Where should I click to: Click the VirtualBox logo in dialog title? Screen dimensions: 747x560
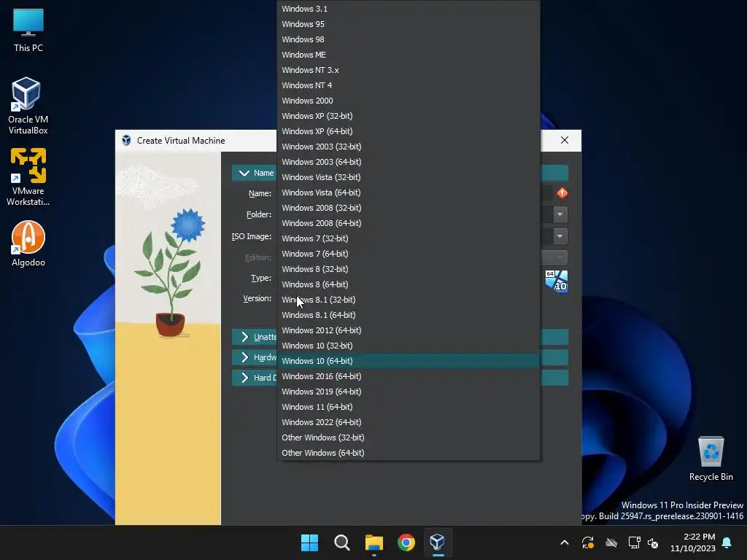pyautogui.click(x=126, y=141)
